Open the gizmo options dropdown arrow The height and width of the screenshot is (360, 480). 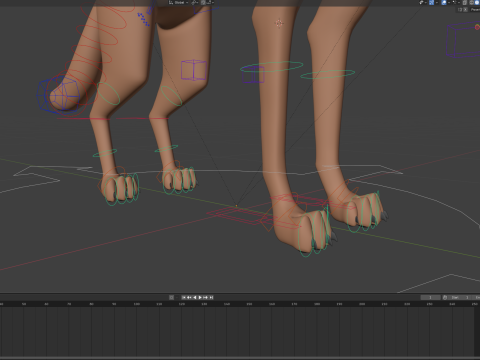click(437, 2)
